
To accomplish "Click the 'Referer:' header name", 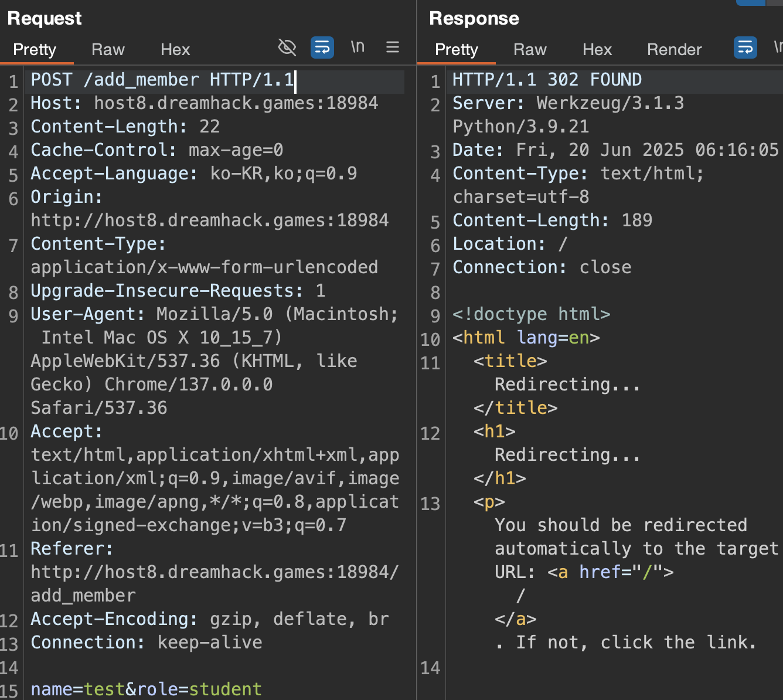I will [x=72, y=549].
